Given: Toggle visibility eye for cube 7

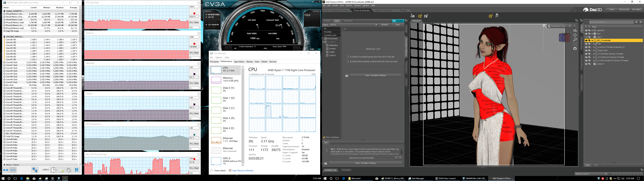Looking at the screenshot, I should (x=586, y=37).
